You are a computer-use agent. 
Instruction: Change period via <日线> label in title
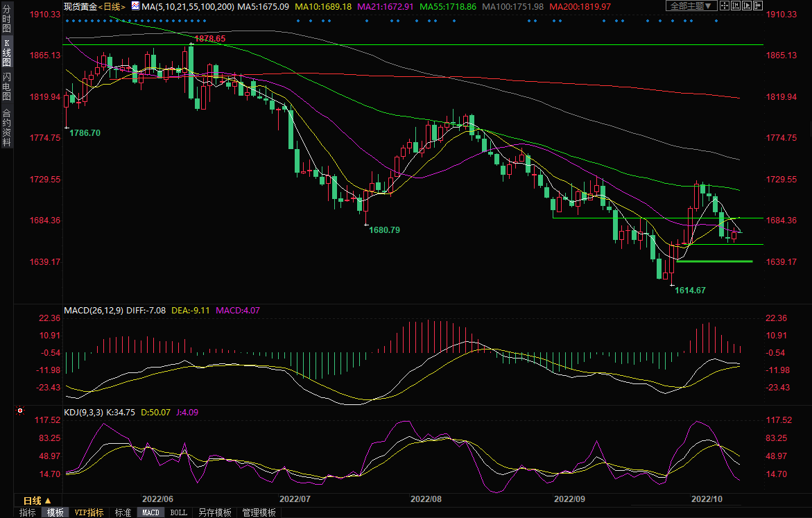(x=113, y=6)
